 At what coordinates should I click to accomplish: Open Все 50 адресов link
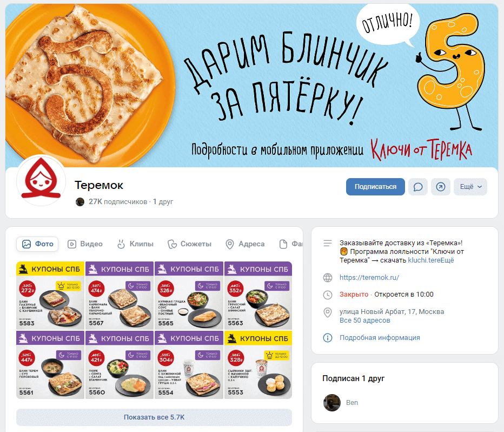(365, 320)
